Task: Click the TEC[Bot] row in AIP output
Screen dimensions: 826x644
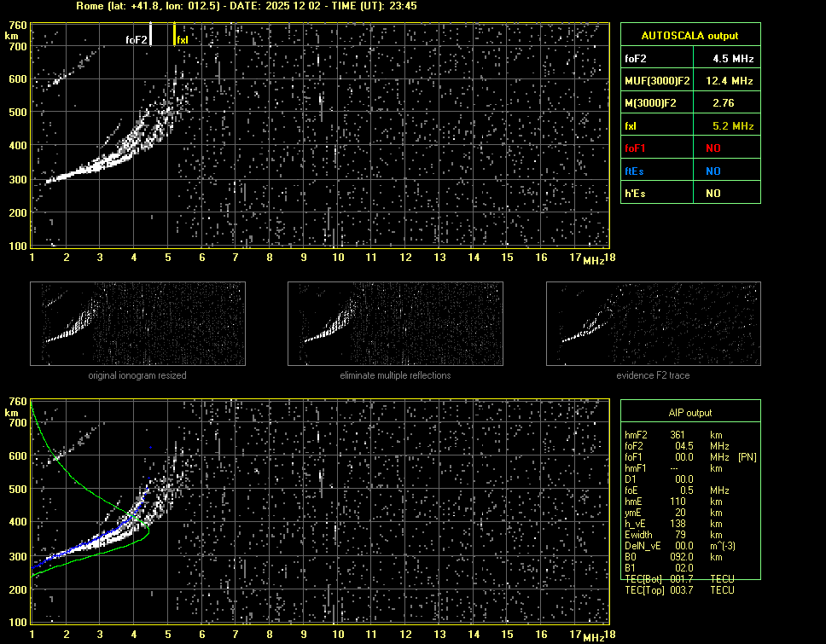Action: (679, 579)
